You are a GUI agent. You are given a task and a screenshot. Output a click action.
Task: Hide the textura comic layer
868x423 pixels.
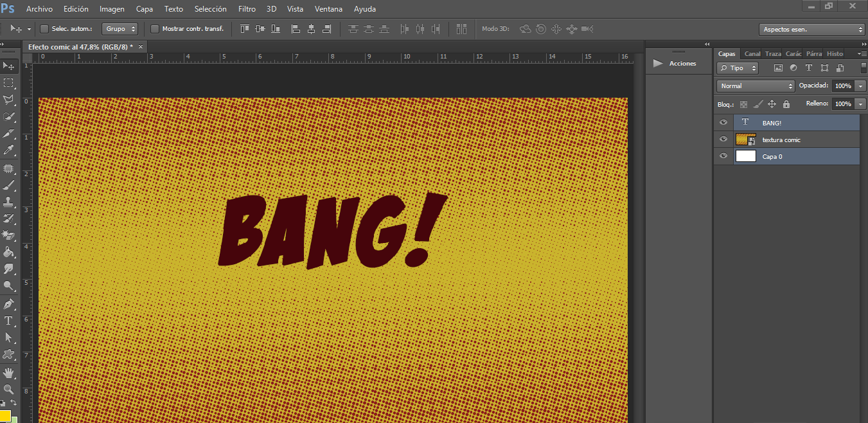tap(723, 139)
